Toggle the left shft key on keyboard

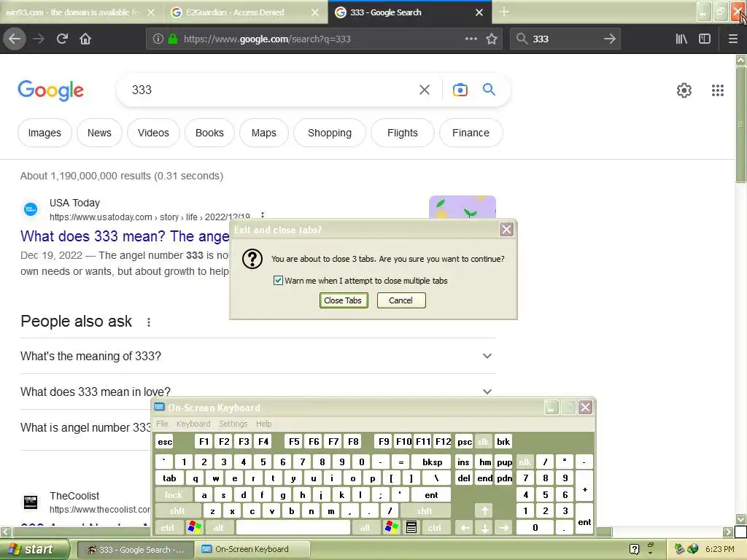pos(177,511)
